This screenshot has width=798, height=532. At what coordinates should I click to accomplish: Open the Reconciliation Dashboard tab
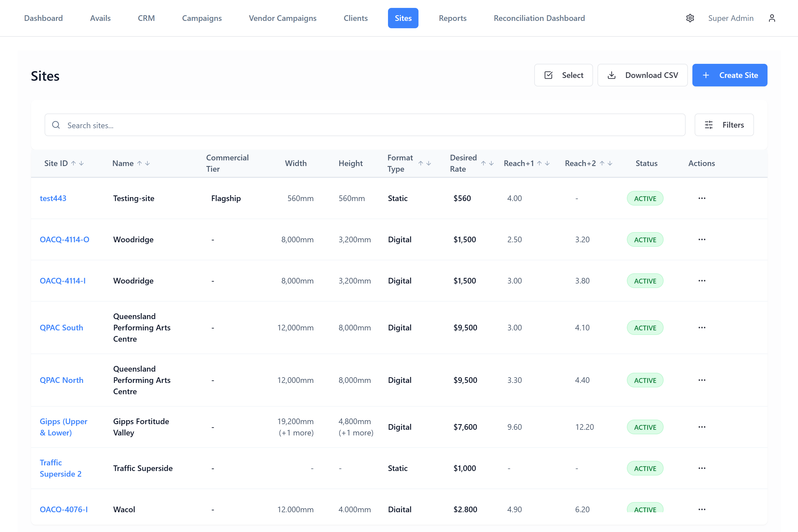[x=539, y=18]
